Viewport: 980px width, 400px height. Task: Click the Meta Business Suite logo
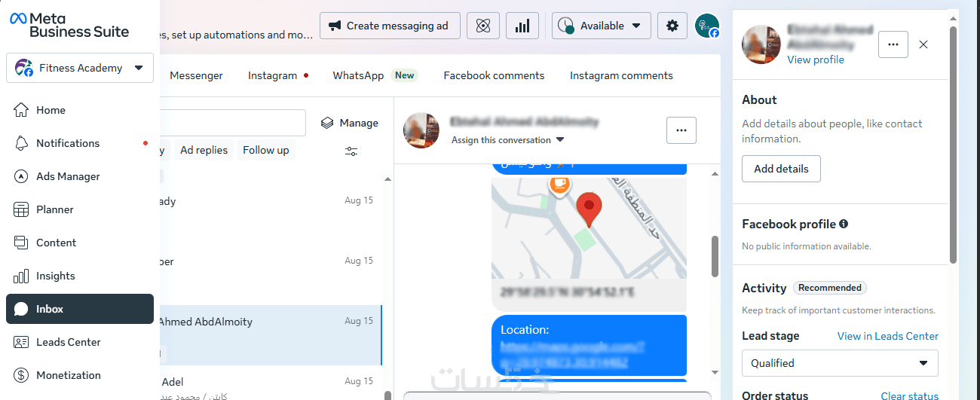69,25
